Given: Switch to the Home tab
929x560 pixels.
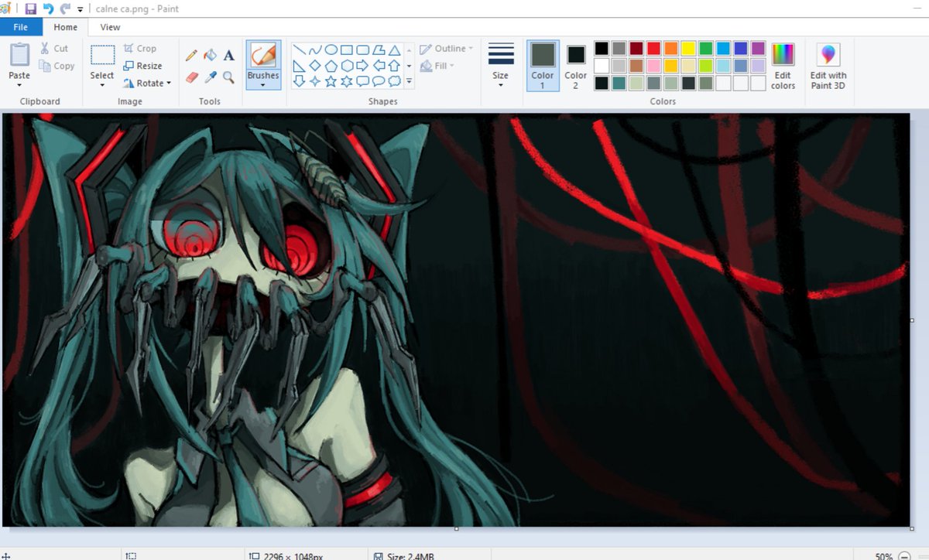Looking at the screenshot, I should tap(65, 27).
